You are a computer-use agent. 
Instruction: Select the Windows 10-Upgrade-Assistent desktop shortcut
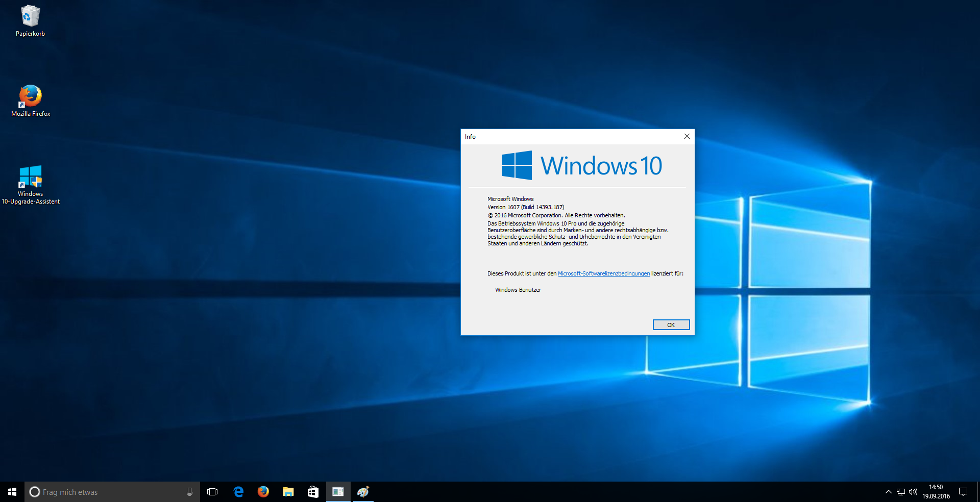pyautogui.click(x=31, y=185)
